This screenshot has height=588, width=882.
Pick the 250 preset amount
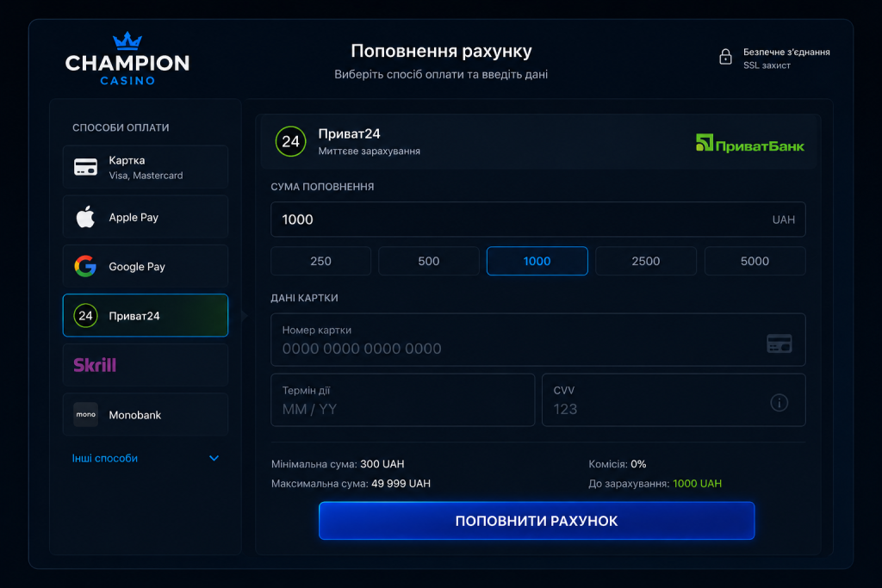pyautogui.click(x=320, y=261)
